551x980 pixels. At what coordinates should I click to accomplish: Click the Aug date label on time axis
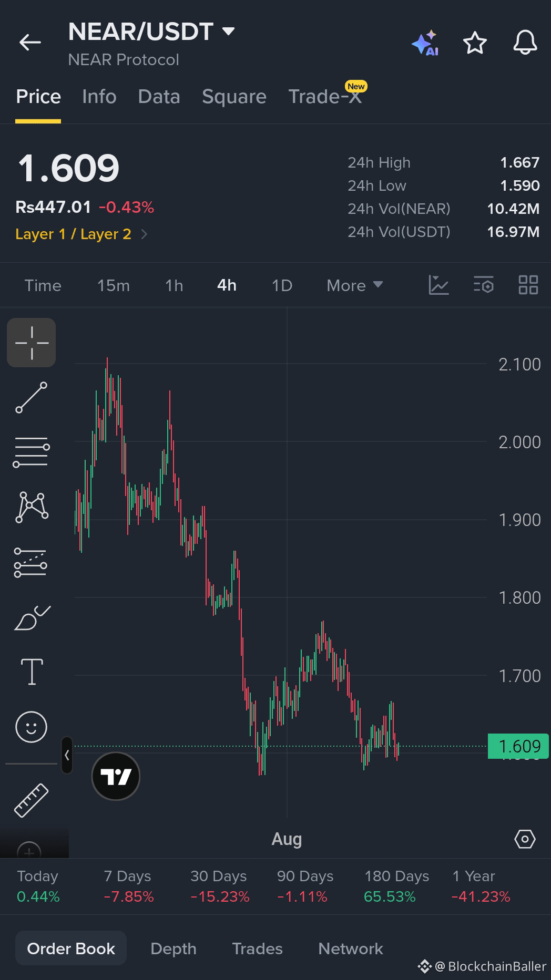287,839
